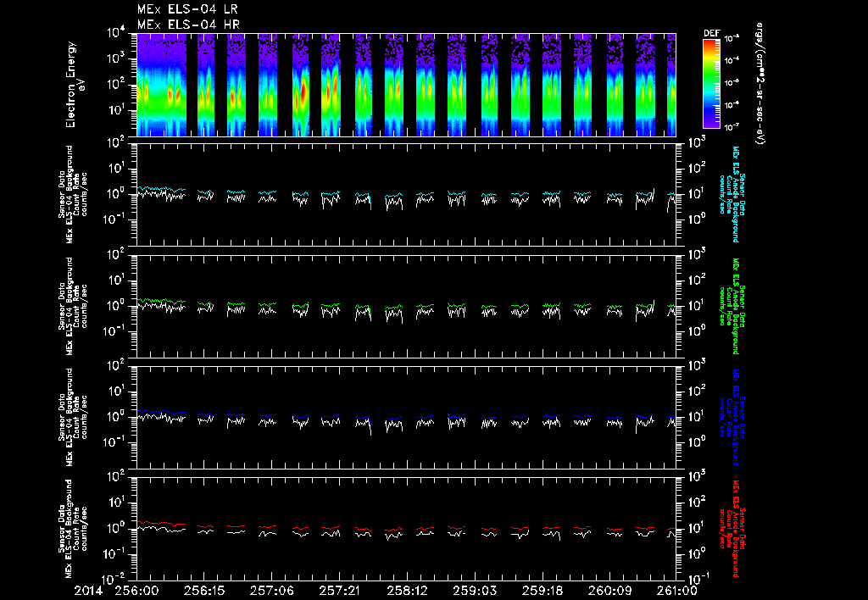Viewport: 868px width, 600px height.
Task: Click the cyan background count rate plot
Action: click(x=406, y=195)
